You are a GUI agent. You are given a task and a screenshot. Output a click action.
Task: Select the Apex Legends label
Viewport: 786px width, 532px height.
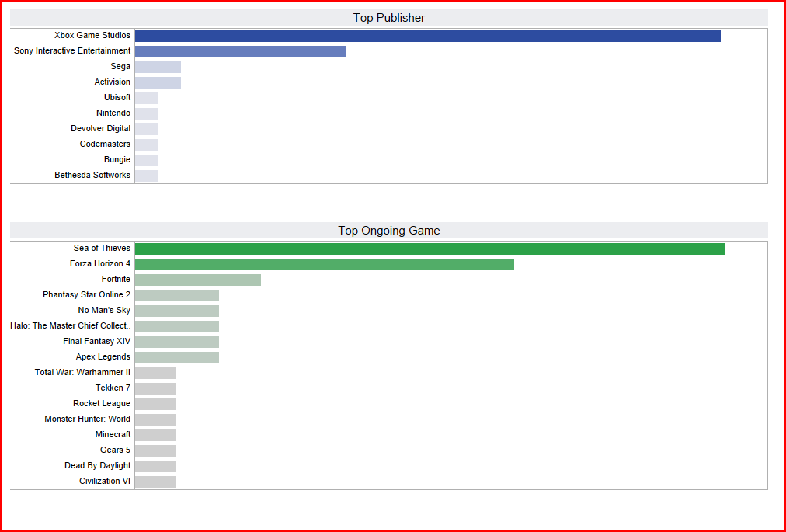[x=103, y=357]
